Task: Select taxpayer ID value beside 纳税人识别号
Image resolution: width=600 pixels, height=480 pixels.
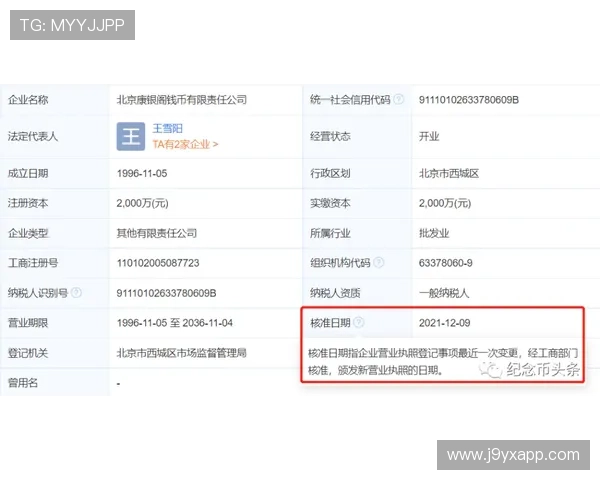Action: coord(166,293)
